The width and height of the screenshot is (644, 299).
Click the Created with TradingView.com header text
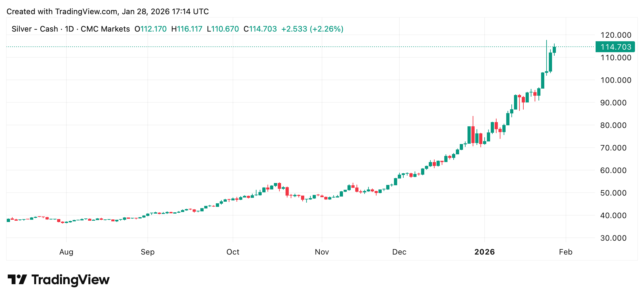coord(108,12)
